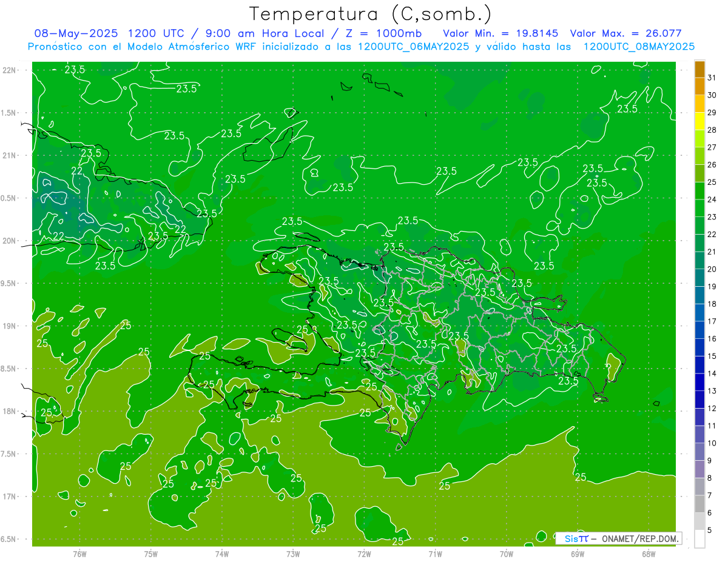
Task: Click the white colorbar segment below 5
Action: [699, 539]
